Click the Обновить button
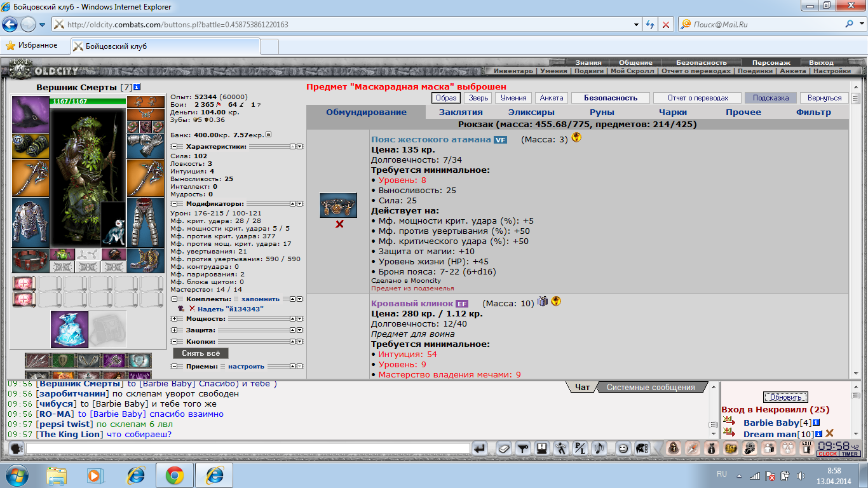Screen dimensions: 868x488 (785, 397)
